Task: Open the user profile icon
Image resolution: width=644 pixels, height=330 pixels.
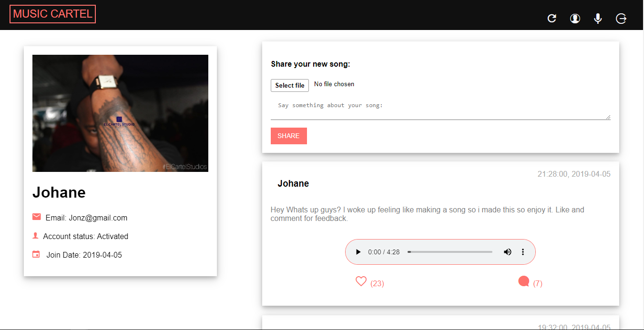Action: (x=575, y=19)
